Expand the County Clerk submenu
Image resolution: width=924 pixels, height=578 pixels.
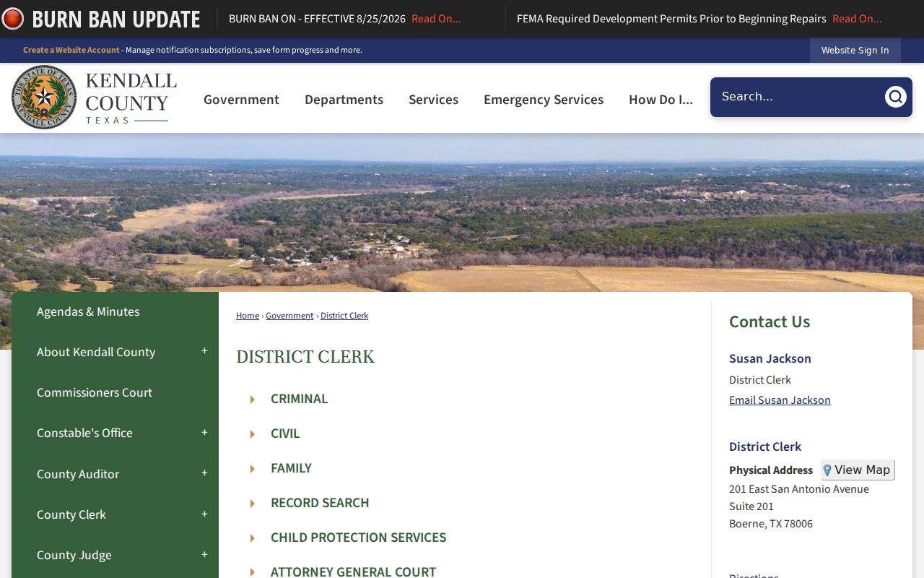pos(204,514)
